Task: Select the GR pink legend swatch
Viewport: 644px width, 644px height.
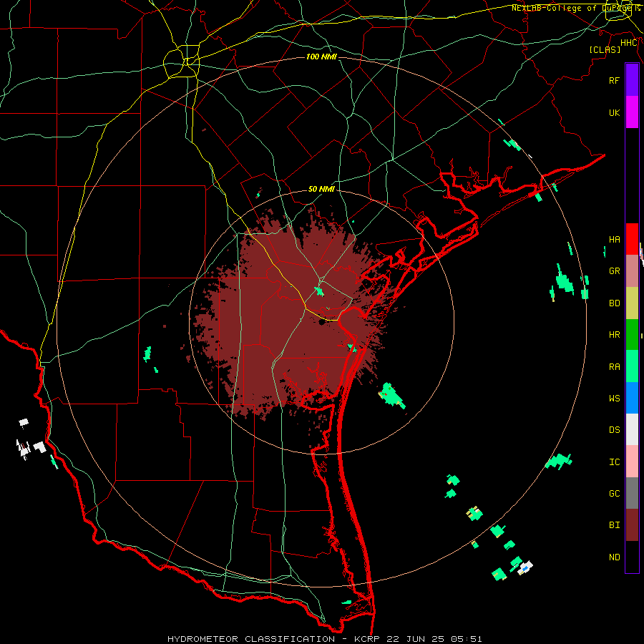Action: pyautogui.click(x=632, y=271)
